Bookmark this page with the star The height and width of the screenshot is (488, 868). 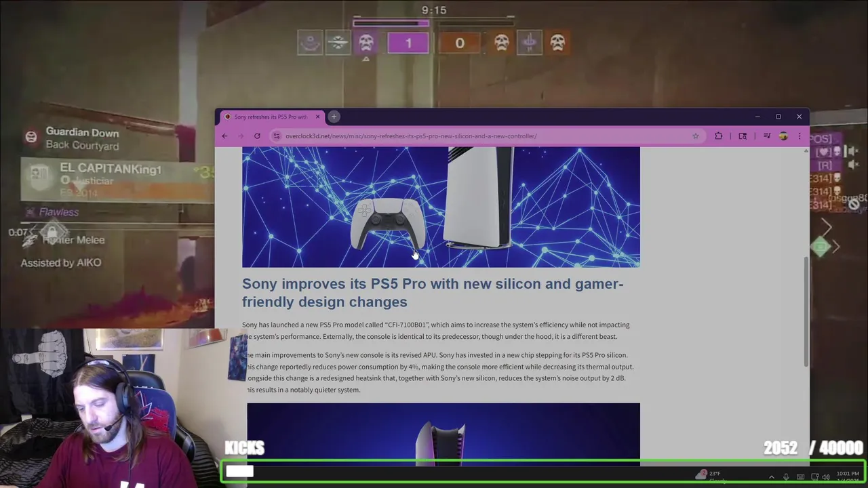[x=695, y=136]
